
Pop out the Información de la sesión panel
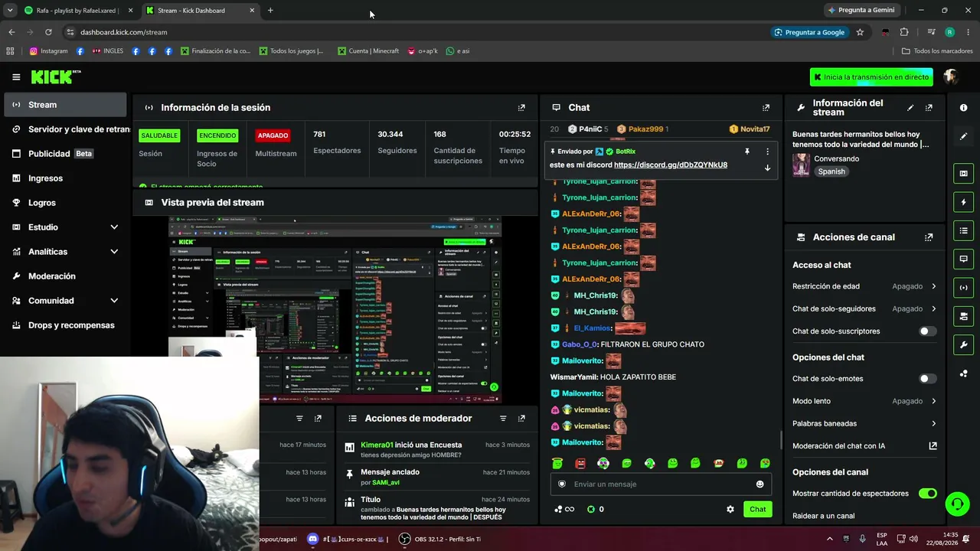point(521,108)
